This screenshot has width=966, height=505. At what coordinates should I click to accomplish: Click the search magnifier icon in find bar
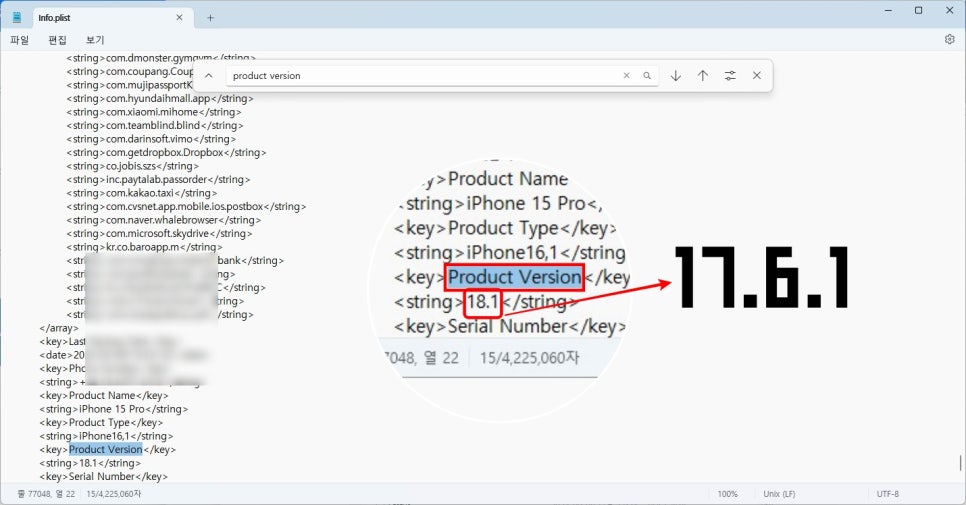(647, 75)
